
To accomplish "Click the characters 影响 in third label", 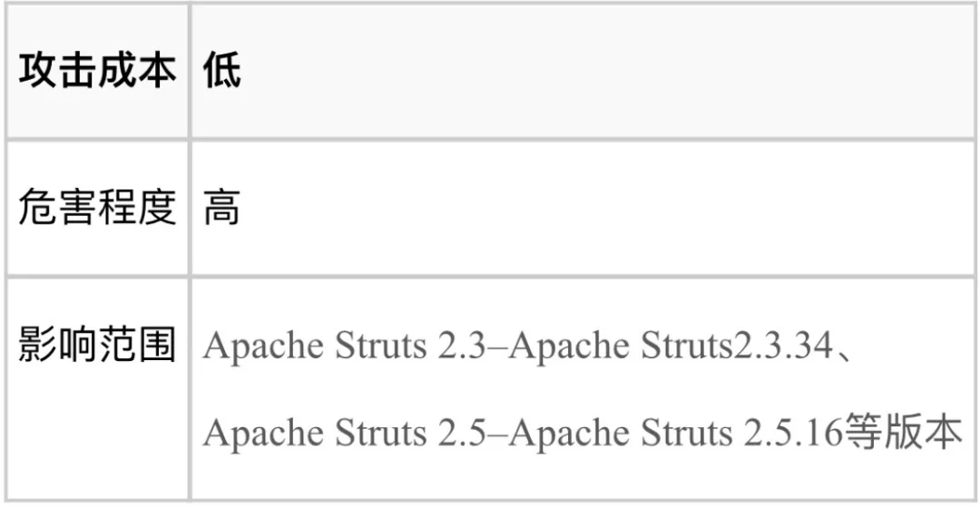I will (x=58, y=346).
